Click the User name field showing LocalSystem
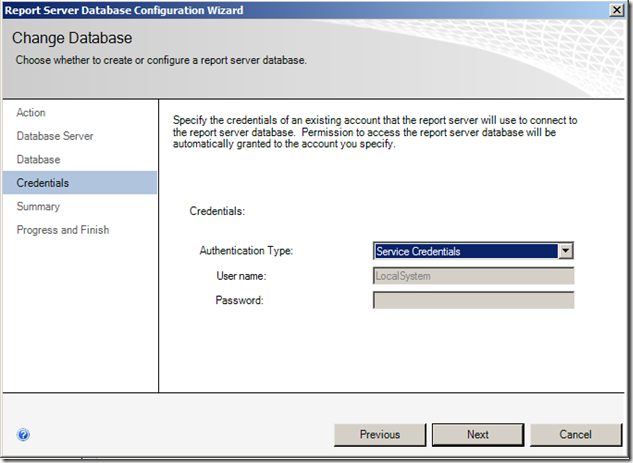 click(474, 276)
